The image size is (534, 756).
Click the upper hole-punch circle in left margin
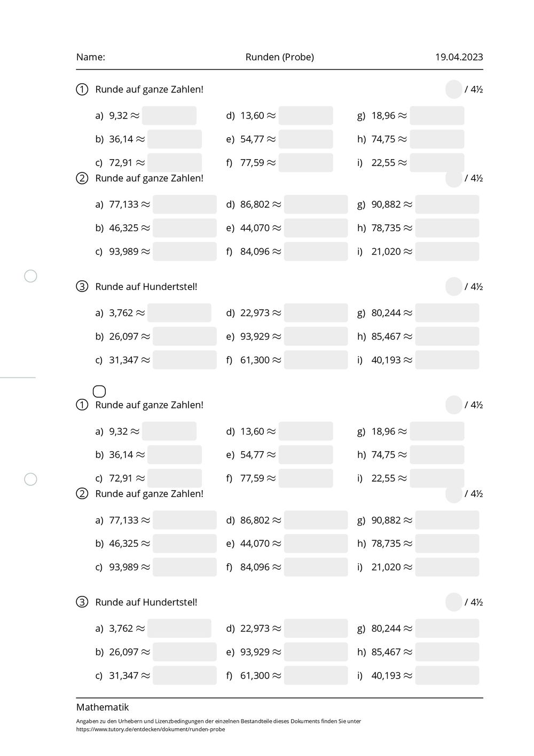[31, 276]
